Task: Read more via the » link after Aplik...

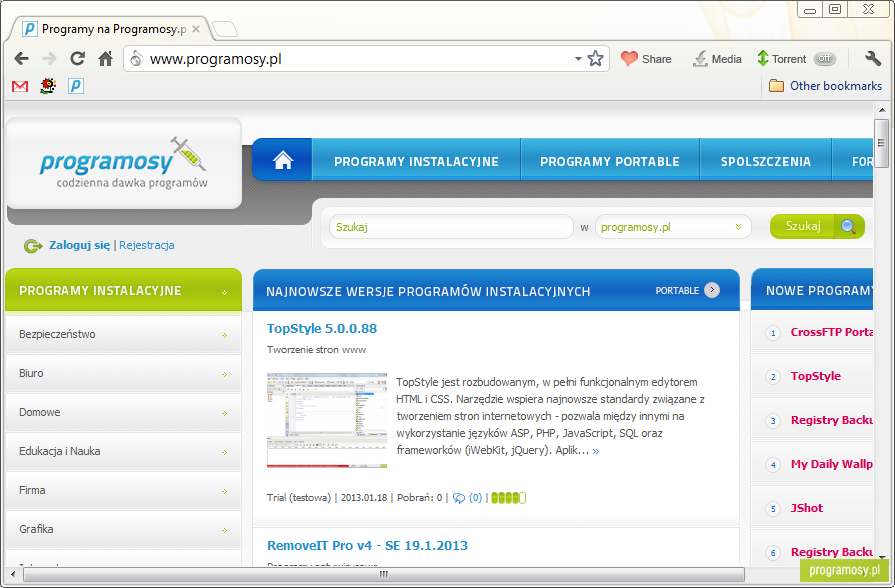Action: point(596,451)
